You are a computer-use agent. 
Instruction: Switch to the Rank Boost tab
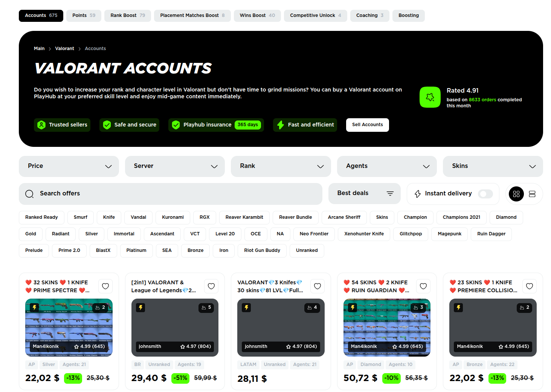point(127,15)
